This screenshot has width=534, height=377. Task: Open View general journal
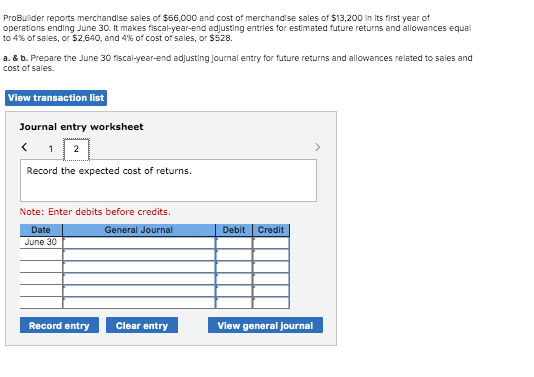click(x=265, y=326)
